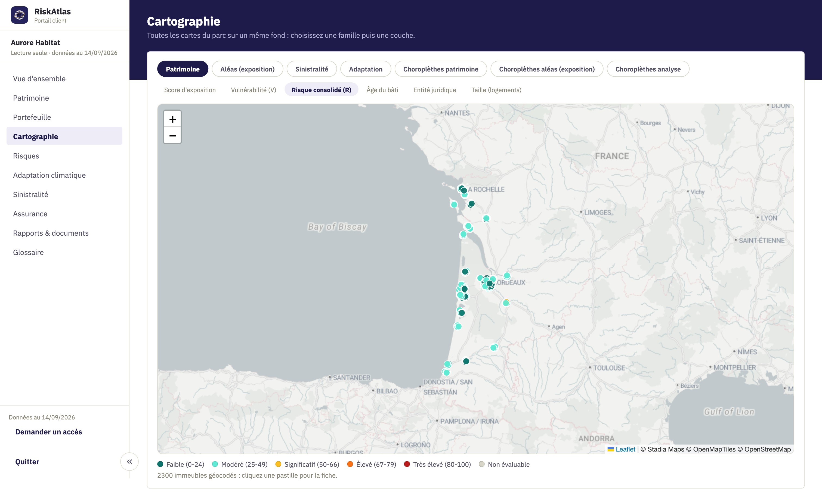The width and height of the screenshot is (822, 504).
Task: Click Quitter to log out
Action: pyautogui.click(x=27, y=462)
